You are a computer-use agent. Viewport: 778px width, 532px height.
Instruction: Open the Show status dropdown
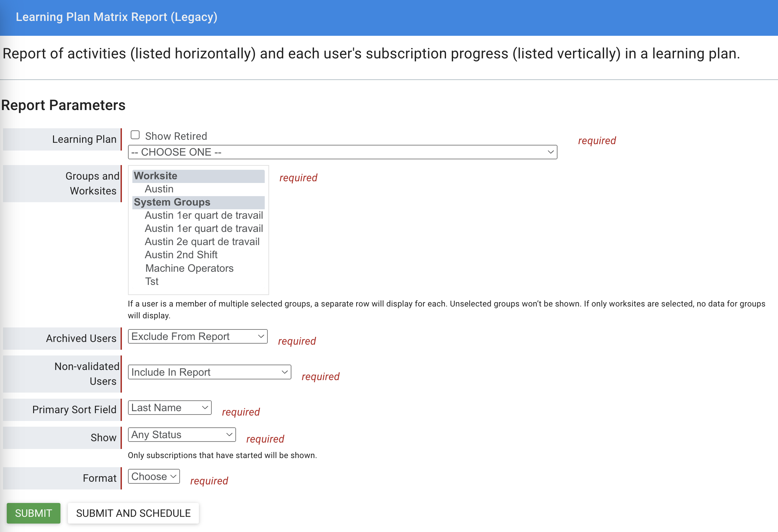tap(182, 435)
